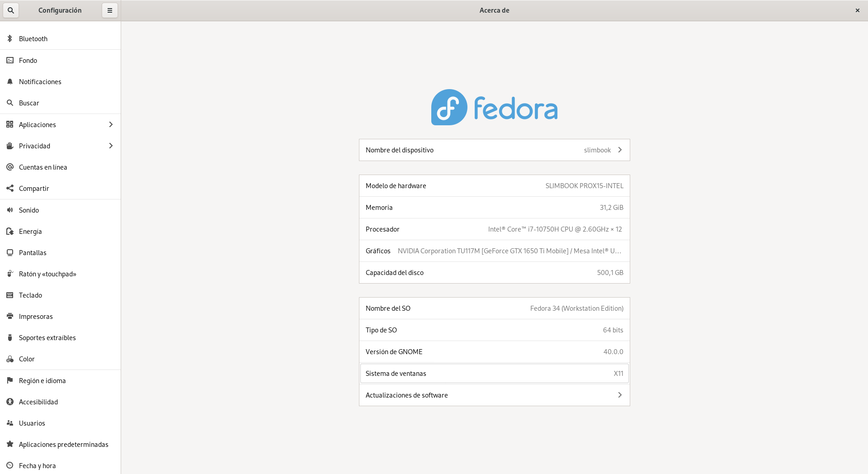Viewport: 868px width, 474px height.
Task: Click the Notificaciones bell icon
Action: click(x=10, y=81)
